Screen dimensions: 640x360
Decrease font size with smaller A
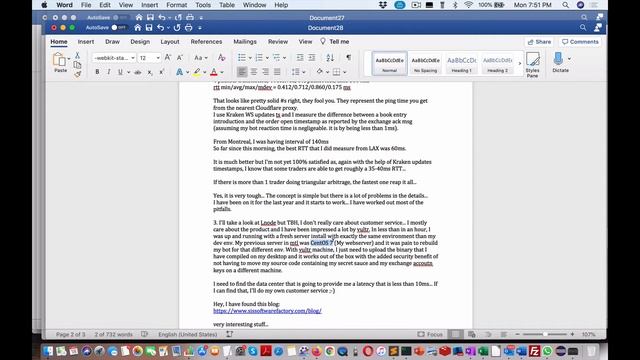click(x=180, y=58)
